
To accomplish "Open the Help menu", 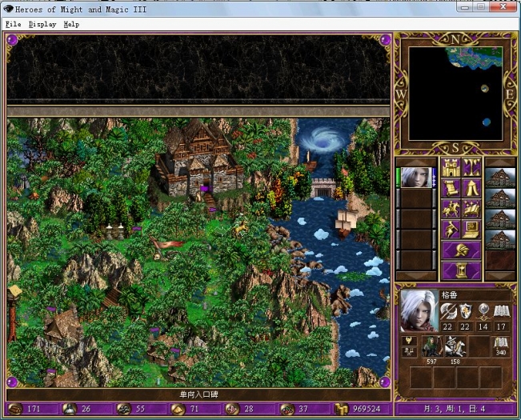I will point(71,24).
